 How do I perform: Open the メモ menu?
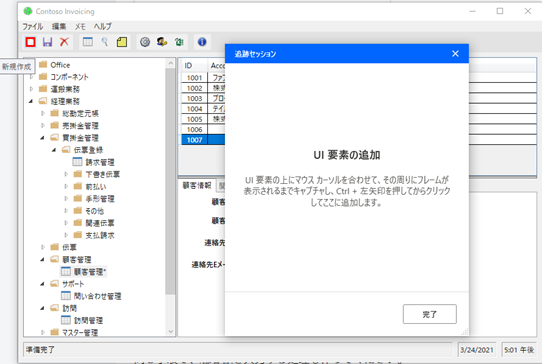[80, 26]
